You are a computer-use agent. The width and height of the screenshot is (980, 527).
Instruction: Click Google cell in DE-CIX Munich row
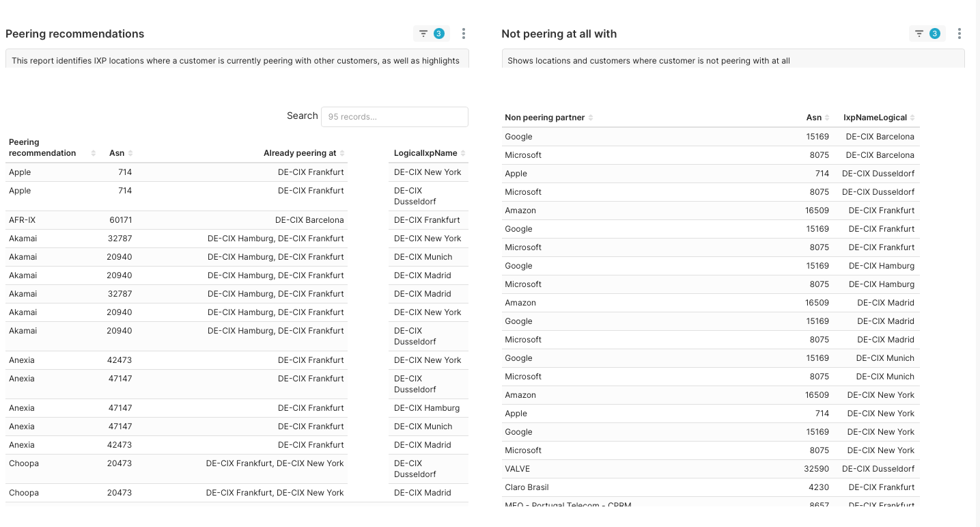point(518,358)
